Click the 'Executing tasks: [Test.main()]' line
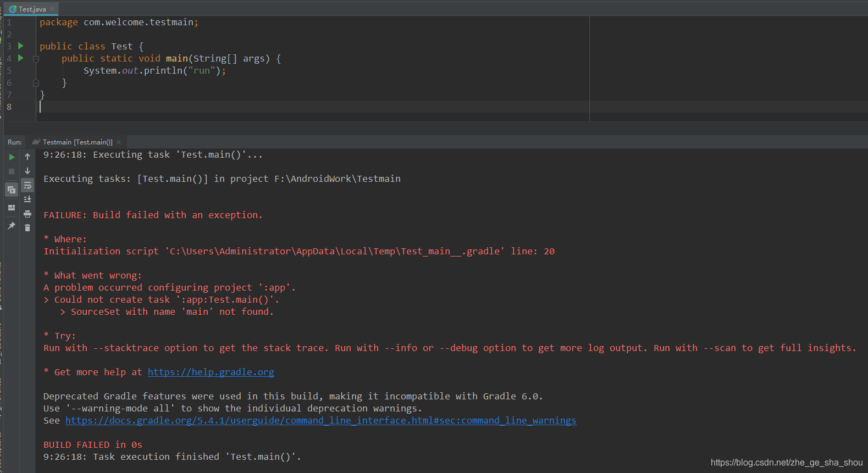The width and height of the screenshot is (868, 473). click(222, 179)
